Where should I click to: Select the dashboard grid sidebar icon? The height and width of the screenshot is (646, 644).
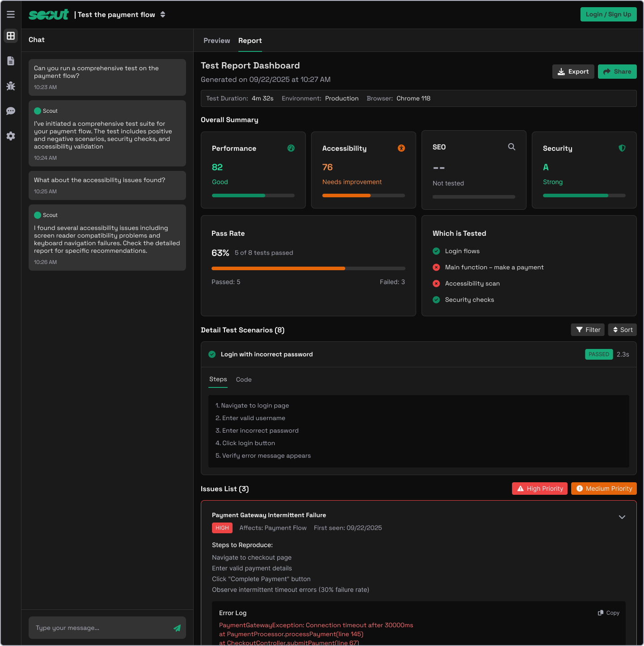[11, 36]
